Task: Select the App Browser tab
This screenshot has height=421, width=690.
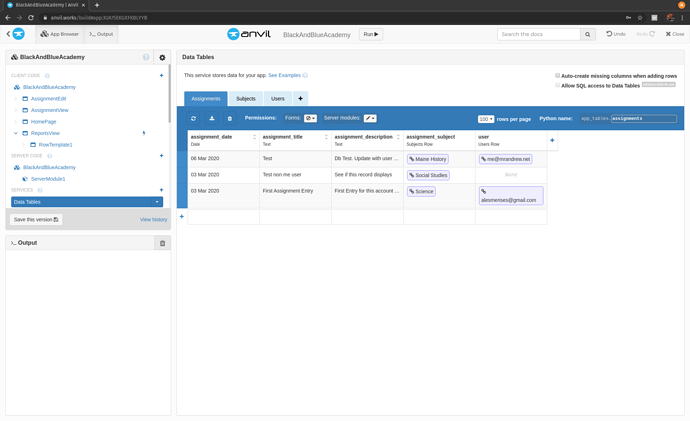Action: coord(59,34)
